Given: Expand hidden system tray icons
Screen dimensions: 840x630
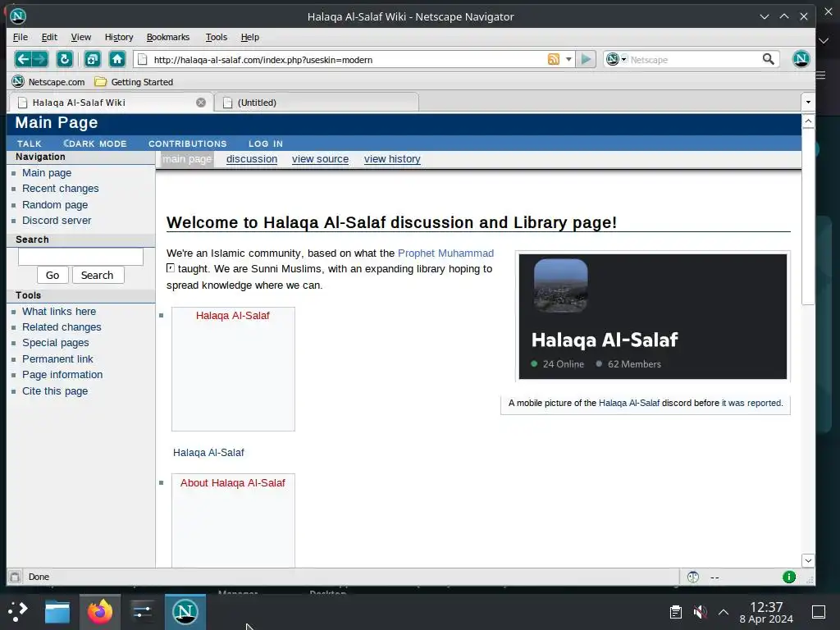Looking at the screenshot, I should tap(724, 612).
